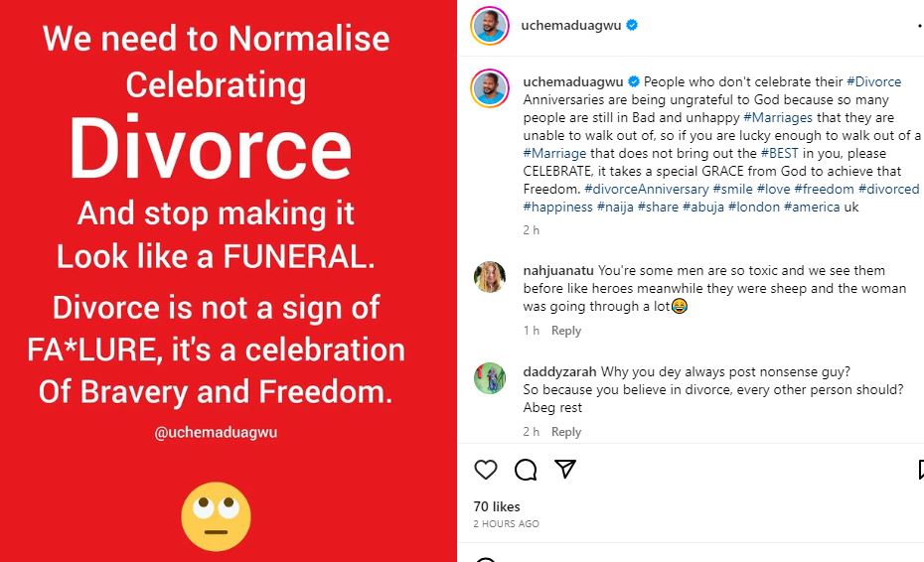Open nahjuanatu commenter avatar
924x562 pixels.
490,277
